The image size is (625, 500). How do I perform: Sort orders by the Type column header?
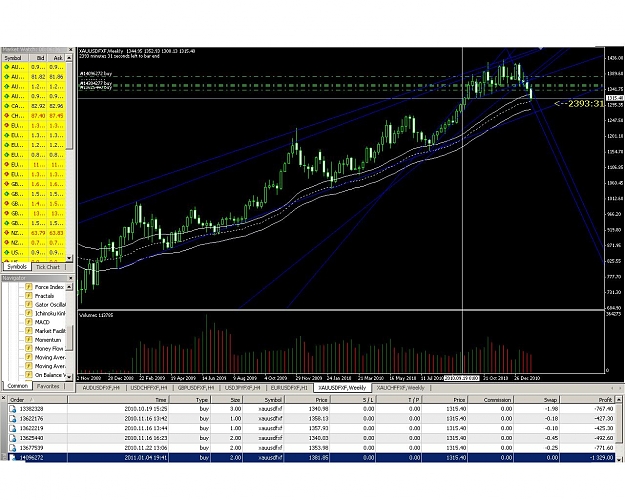coord(190,400)
